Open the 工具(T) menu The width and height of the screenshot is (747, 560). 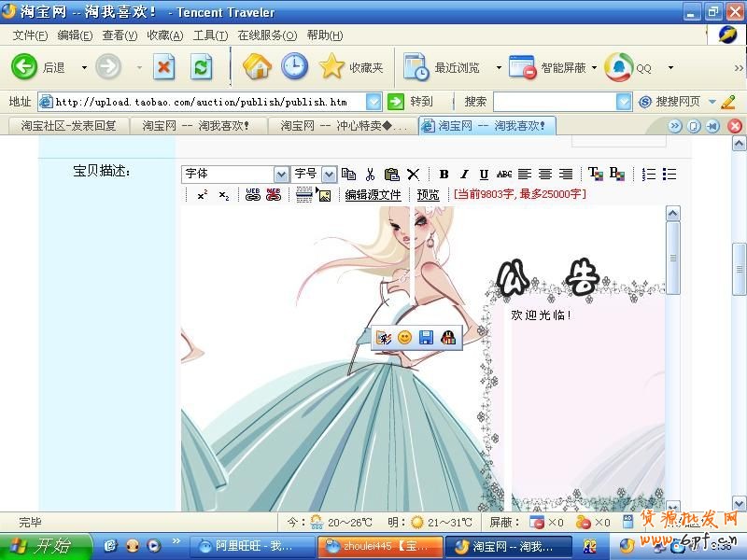coord(210,35)
